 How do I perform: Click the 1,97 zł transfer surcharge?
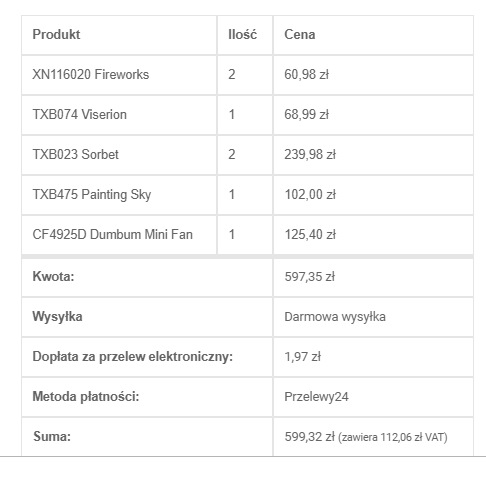303,357
